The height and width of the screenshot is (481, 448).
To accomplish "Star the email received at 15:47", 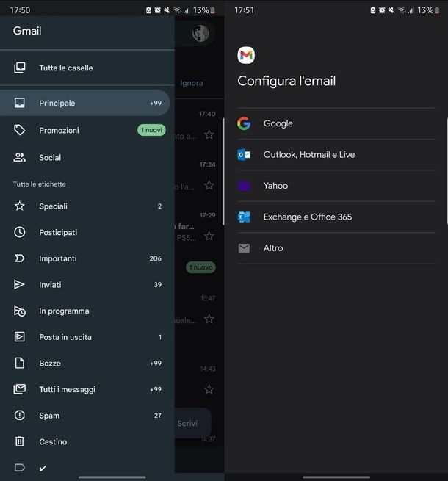I will click(x=209, y=319).
